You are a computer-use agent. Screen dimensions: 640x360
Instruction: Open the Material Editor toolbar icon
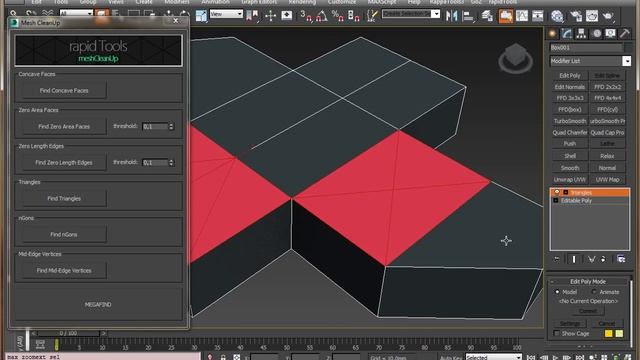tap(557, 16)
